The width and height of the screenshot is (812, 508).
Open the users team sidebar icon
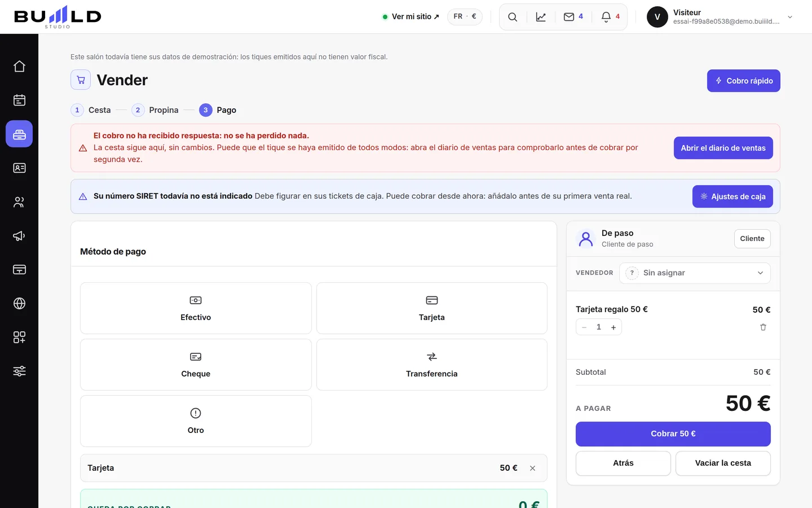click(19, 202)
